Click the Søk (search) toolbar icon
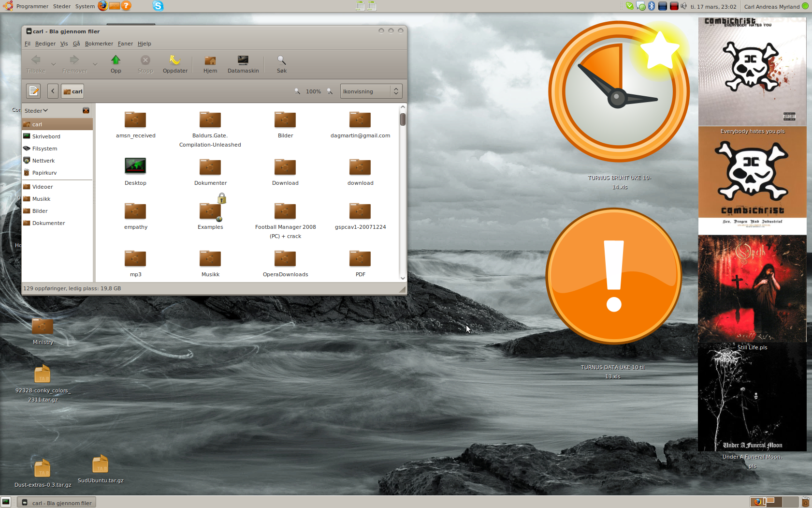 coord(282,64)
